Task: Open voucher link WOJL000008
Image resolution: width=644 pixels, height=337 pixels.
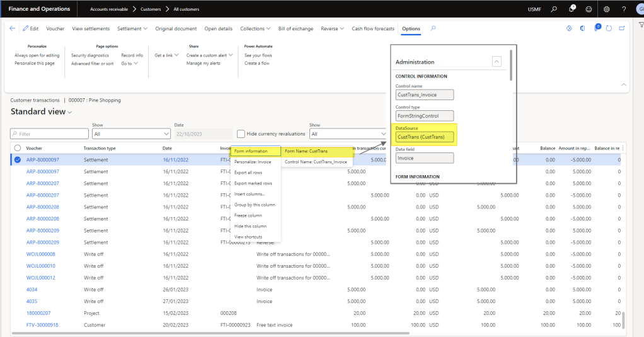Action: (x=40, y=254)
